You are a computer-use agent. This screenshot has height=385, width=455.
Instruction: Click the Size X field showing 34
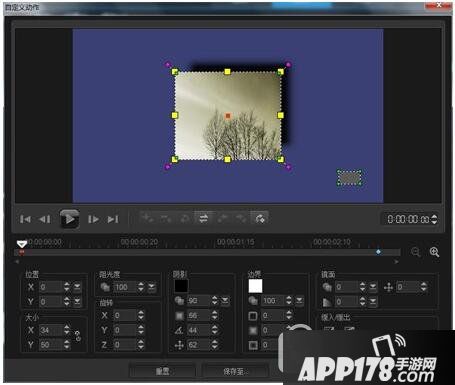[x=51, y=330]
